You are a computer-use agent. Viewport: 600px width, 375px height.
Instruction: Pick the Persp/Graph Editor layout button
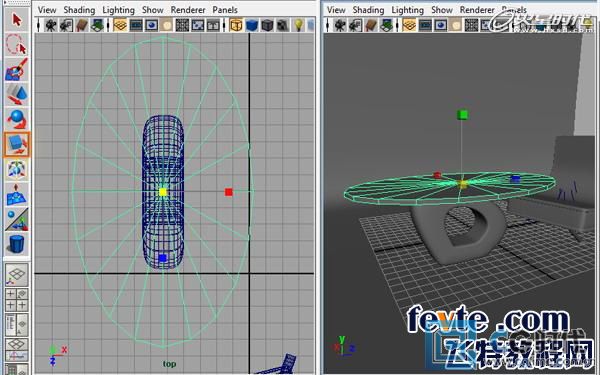(x=17, y=349)
